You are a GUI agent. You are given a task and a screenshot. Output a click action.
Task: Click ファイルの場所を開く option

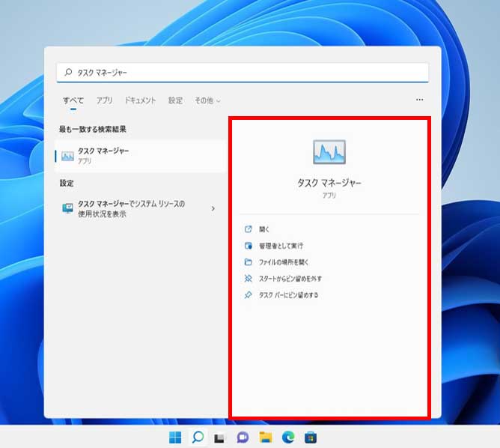click(284, 262)
